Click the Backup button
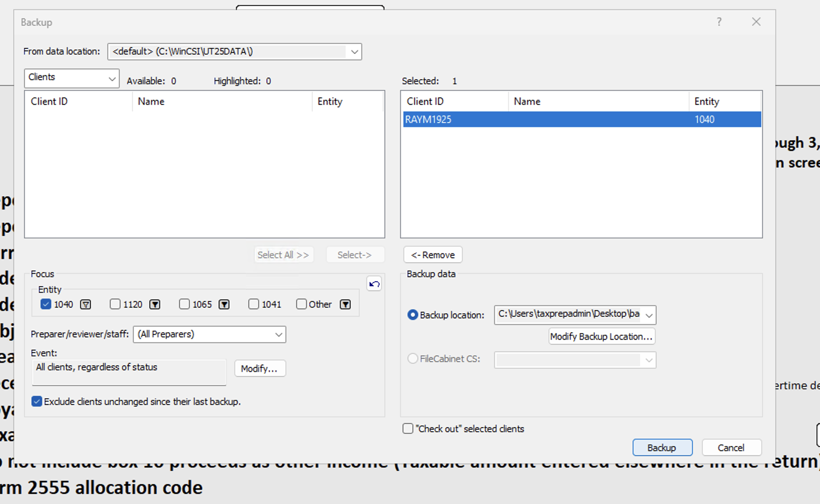 coord(662,447)
